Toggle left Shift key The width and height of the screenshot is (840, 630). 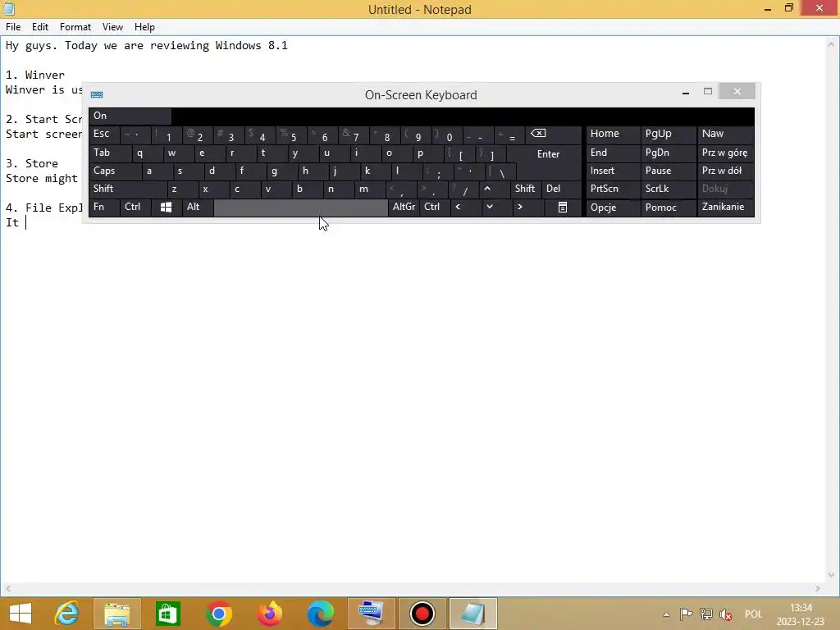[128, 189]
